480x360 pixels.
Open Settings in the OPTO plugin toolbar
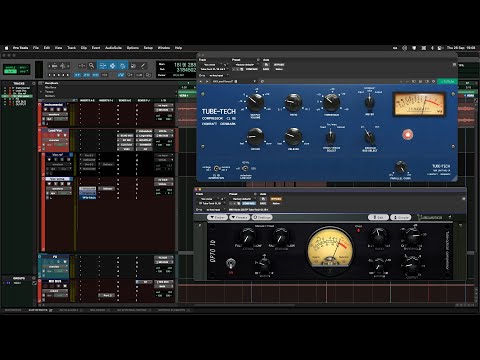click(262, 217)
